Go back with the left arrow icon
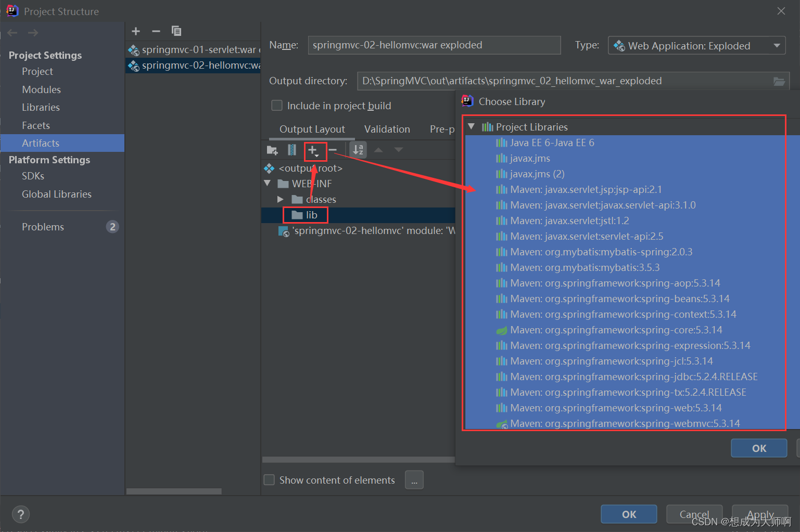Screen dimensions: 800x532 tap(12, 33)
